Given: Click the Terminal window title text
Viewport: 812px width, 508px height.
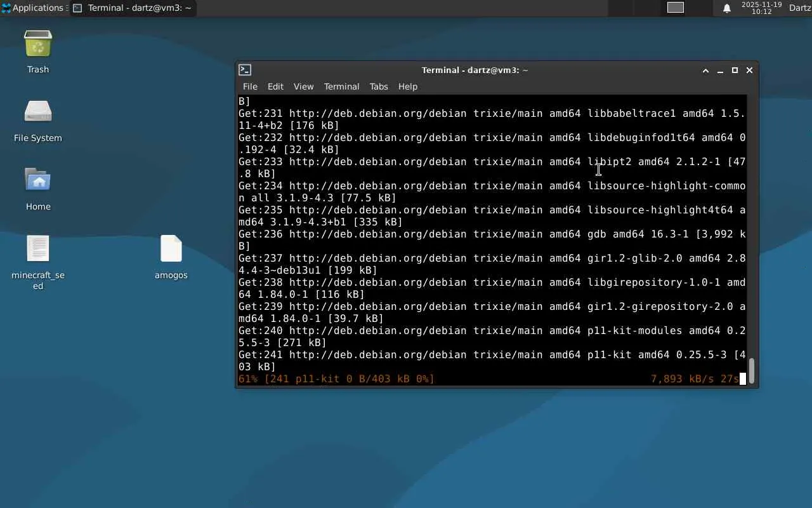Looking at the screenshot, I should pos(475,70).
